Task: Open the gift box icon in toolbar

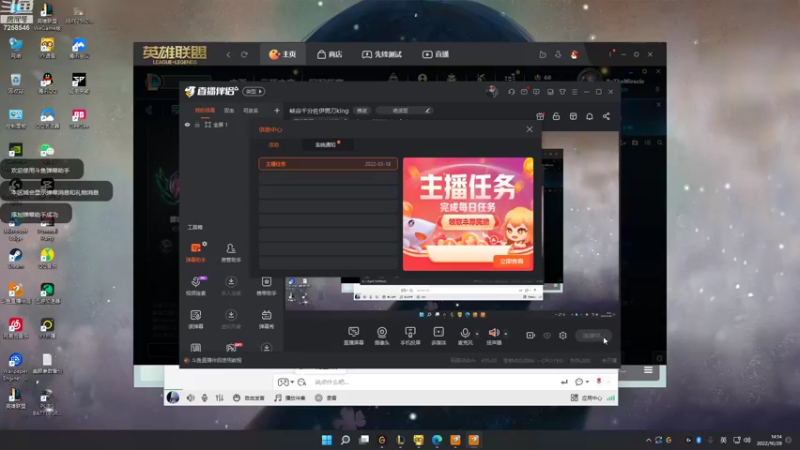Action: 540,116
